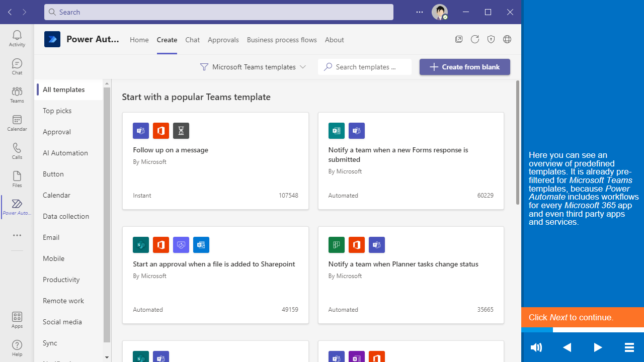
Task: Open Follow up on a message template
Action: [215, 161]
